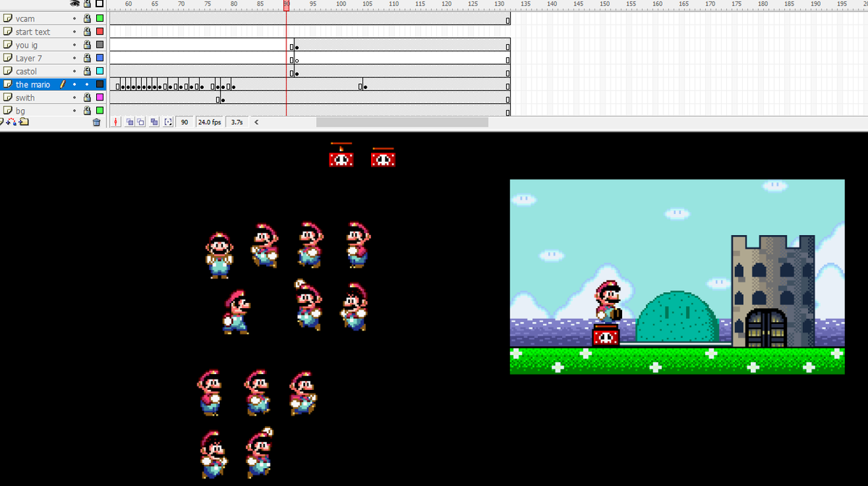This screenshot has height=486, width=868.
Task: Click the timeline scroll-left arrow
Action: coord(257,122)
